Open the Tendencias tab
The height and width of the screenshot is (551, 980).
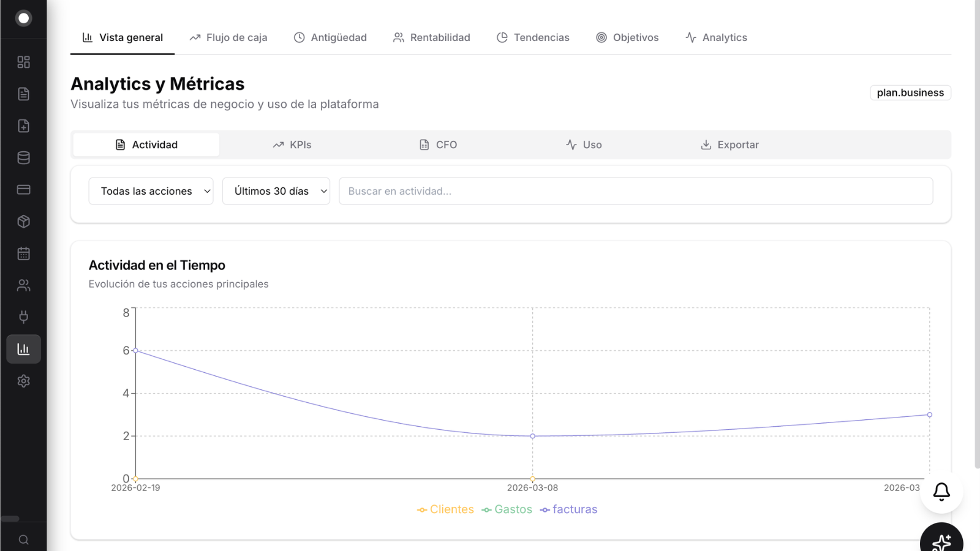(x=533, y=37)
